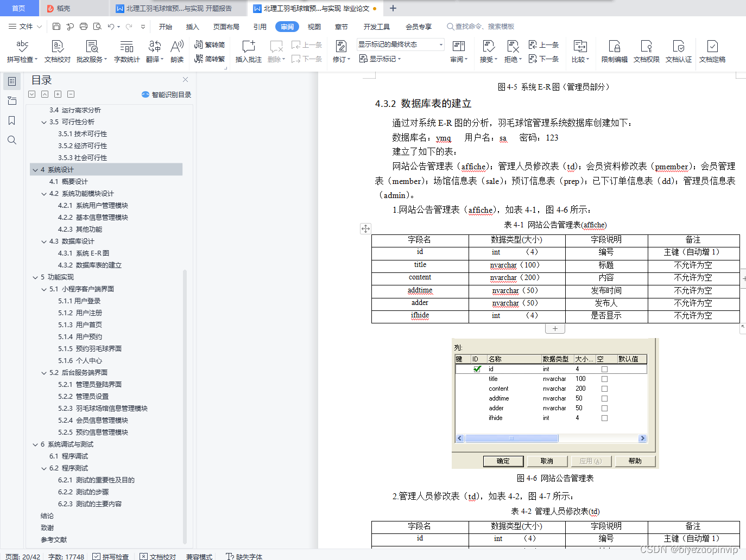746x560 pixels.
Task: Toggle null checkbox for id row
Action: (x=604, y=369)
